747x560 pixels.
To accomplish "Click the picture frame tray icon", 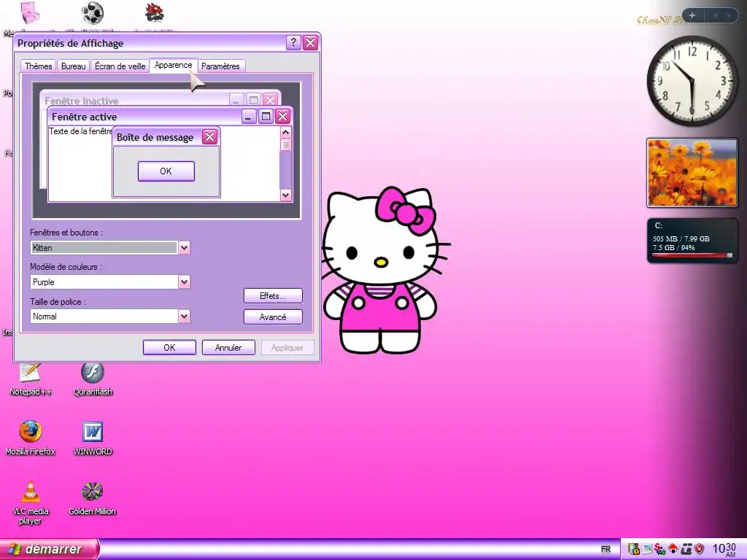I will pyautogui.click(x=647, y=549).
